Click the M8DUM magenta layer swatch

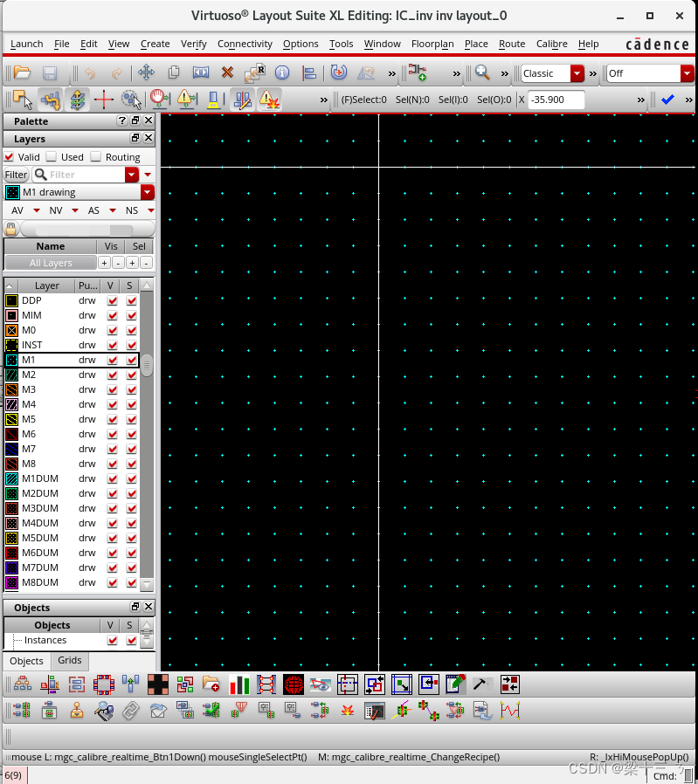point(12,582)
